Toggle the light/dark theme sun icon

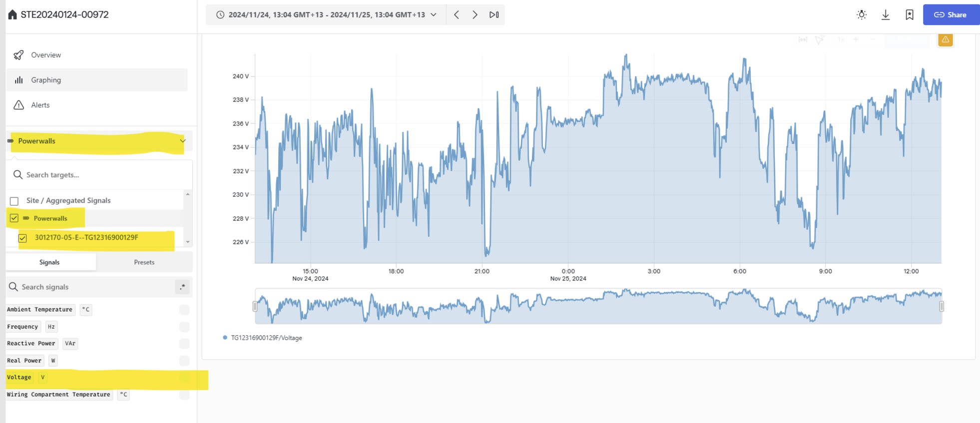click(x=862, y=15)
